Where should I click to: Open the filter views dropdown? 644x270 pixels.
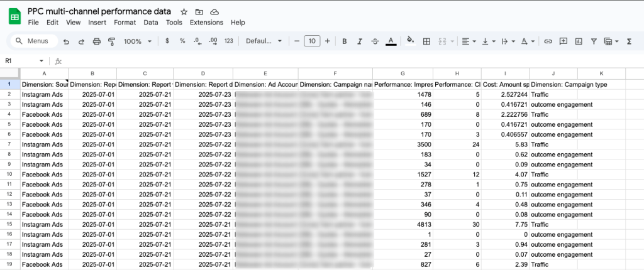611,41
